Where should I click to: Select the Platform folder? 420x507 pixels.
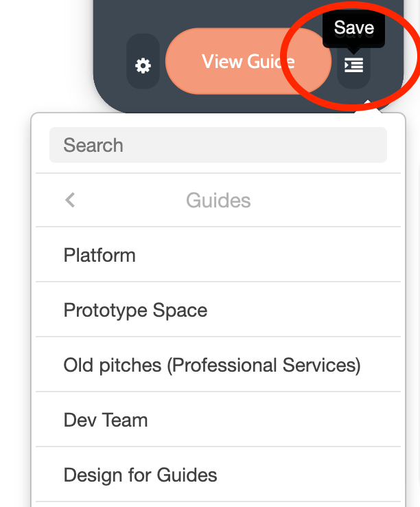coord(218,255)
